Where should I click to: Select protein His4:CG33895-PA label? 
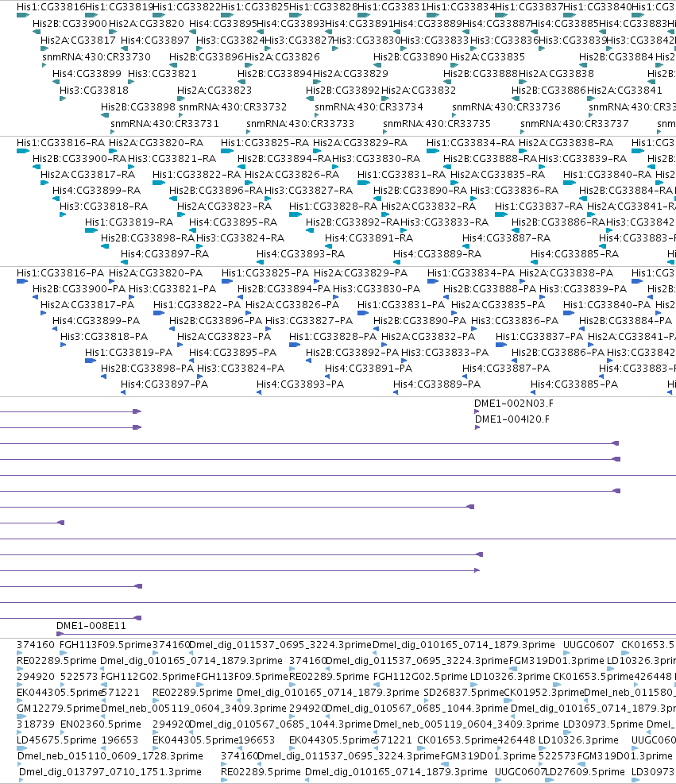[x=233, y=353]
